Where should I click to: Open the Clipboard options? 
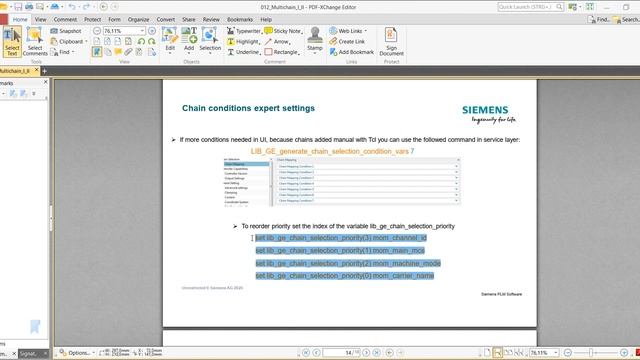[x=69, y=42]
